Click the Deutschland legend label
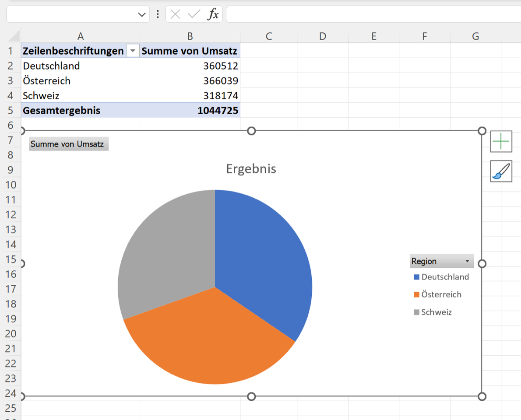 445,277
